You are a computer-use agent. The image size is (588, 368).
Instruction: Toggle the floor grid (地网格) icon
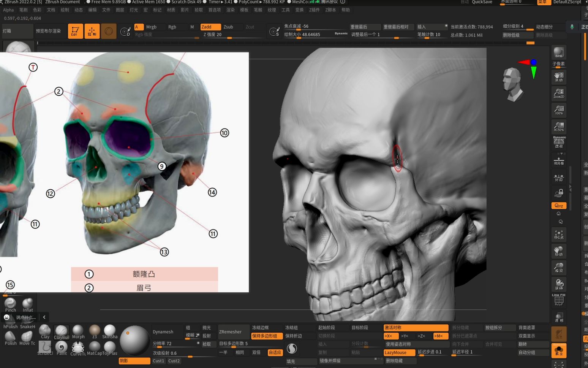tap(559, 160)
